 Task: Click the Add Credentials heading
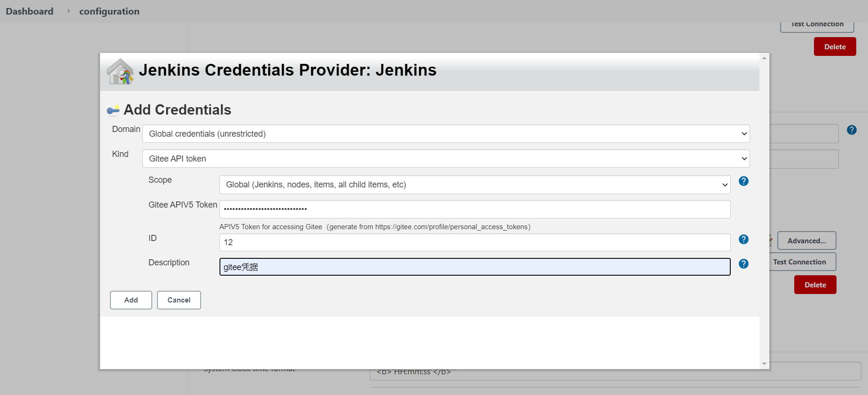click(x=177, y=110)
